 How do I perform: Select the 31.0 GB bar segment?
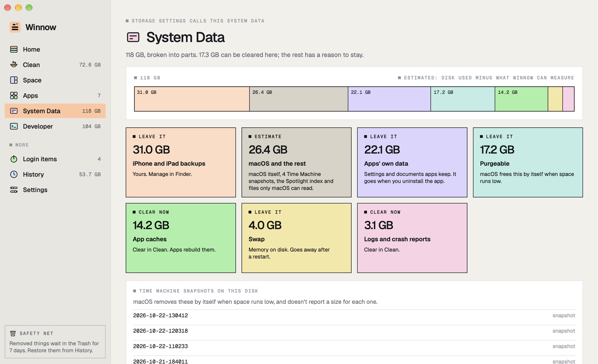192,99
